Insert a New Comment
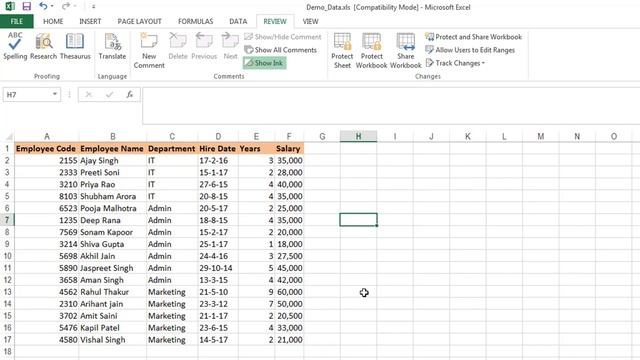Image resolution: width=640 pixels, height=360 pixels. tap(149, 50)
